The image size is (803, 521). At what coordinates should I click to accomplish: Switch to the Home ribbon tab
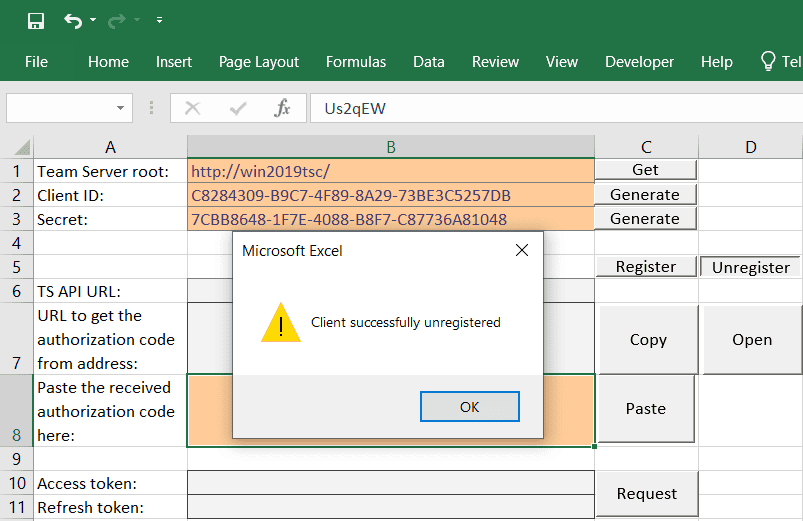coord(108,62)
